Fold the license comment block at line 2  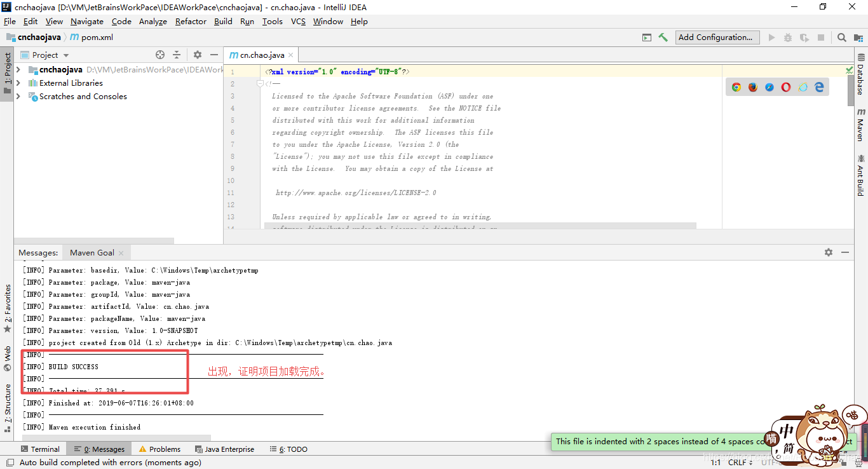[260, 84]
